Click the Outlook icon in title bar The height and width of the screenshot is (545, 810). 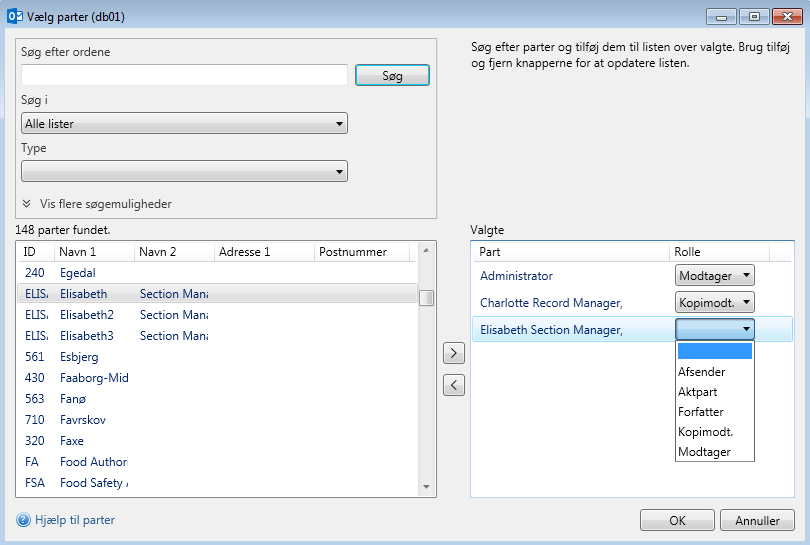coord(15,17)
